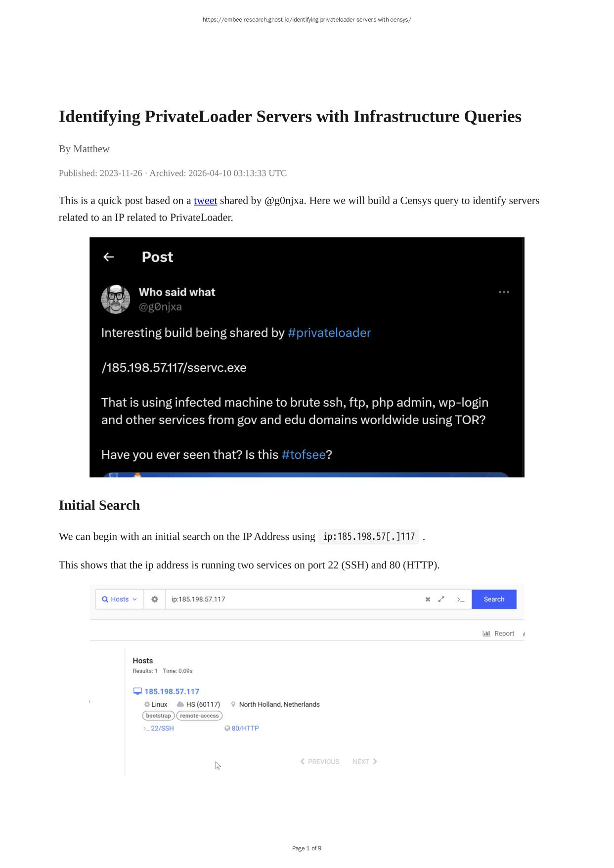The image size is (614, 868).
Task: Go to the NEXT results page
Action: pos(364,762)
